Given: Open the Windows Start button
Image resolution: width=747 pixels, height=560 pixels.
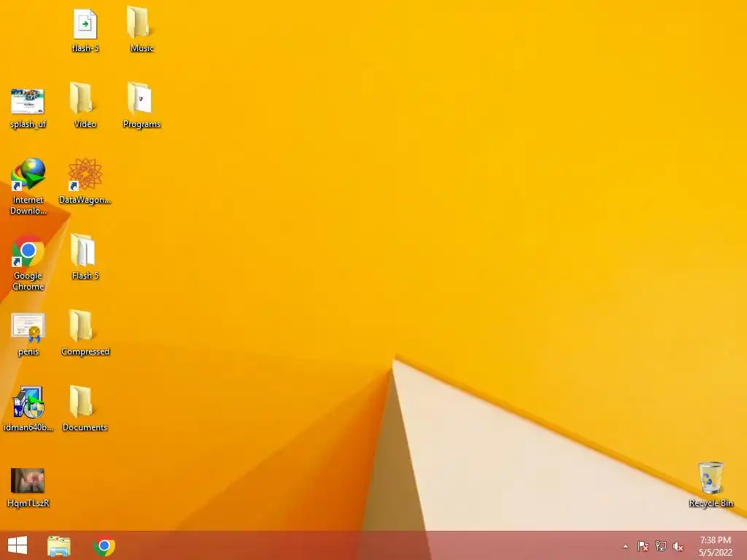Looking at the screenshot, I should click(18, 545).
